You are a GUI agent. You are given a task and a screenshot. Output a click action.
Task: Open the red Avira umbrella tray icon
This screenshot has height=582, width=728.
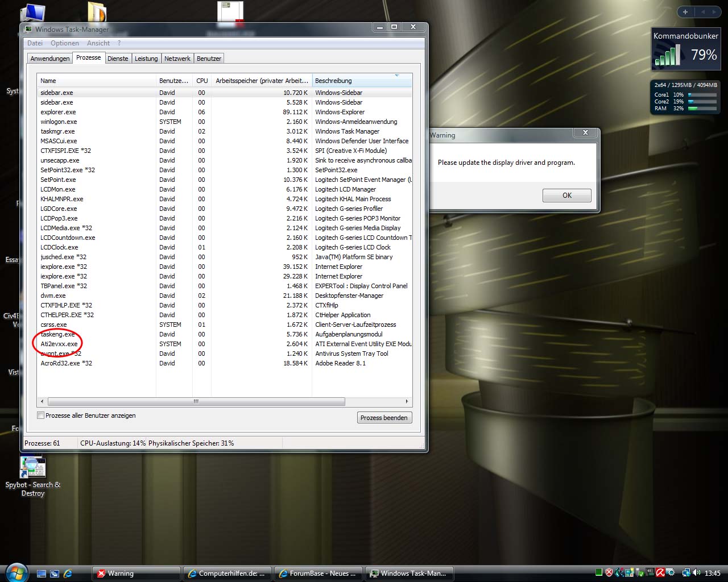660,572
